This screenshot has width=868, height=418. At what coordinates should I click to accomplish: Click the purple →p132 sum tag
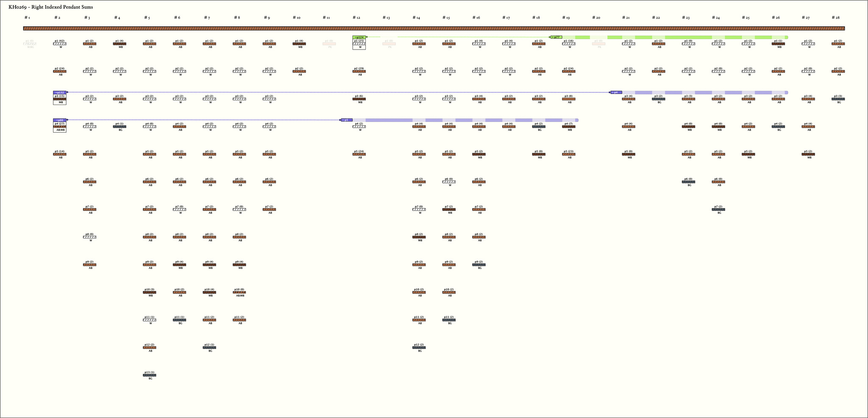tap(59, 92)
